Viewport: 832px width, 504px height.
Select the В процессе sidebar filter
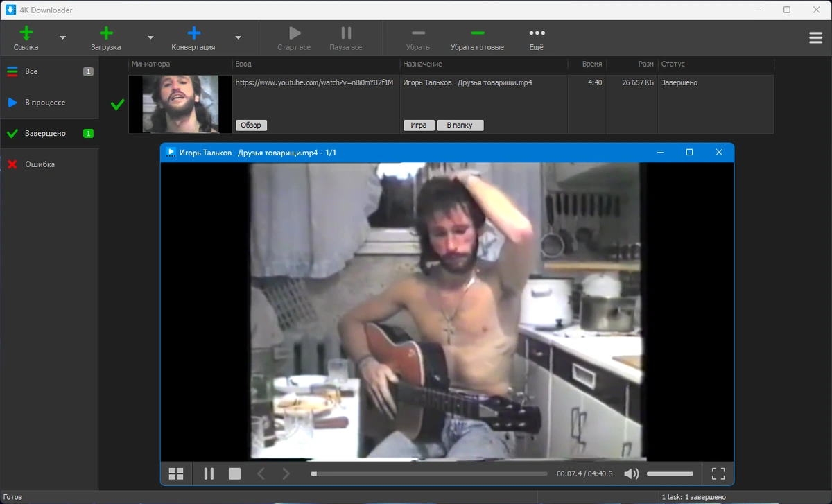click(49, 103)
